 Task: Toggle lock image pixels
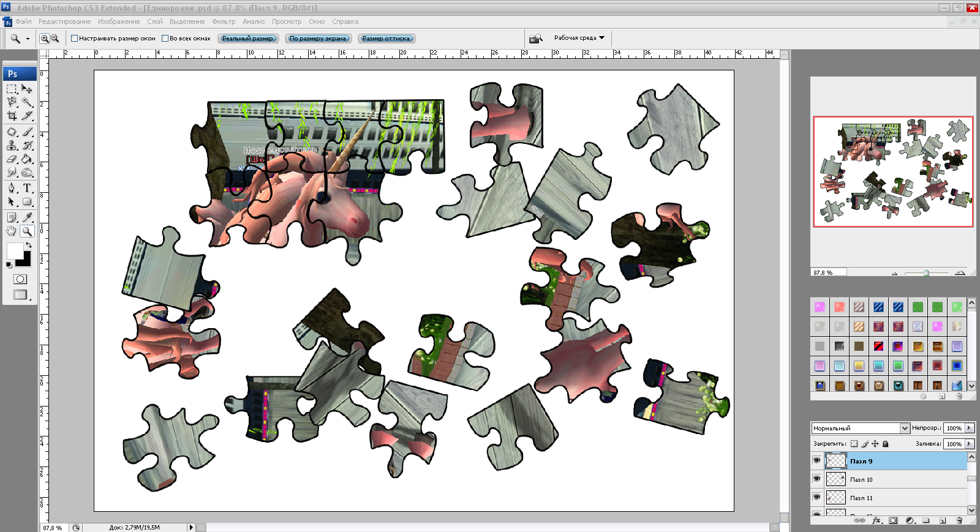[865, 444]
